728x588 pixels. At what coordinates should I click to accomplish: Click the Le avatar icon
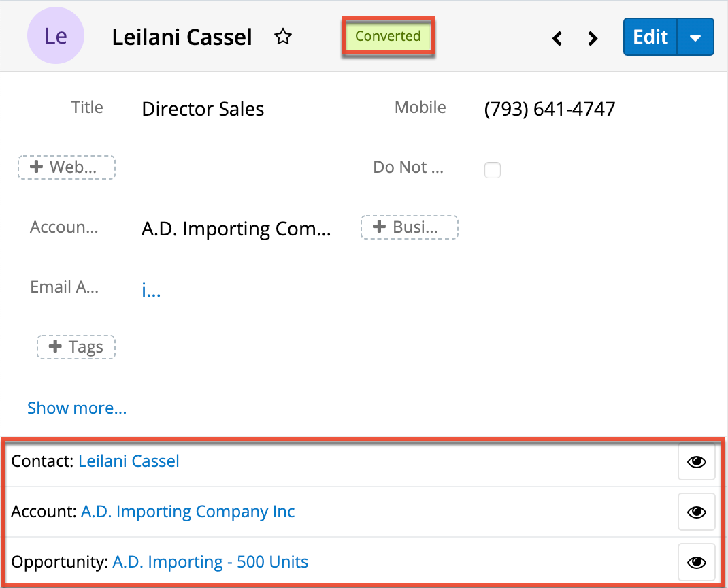(x=56, y=35)
